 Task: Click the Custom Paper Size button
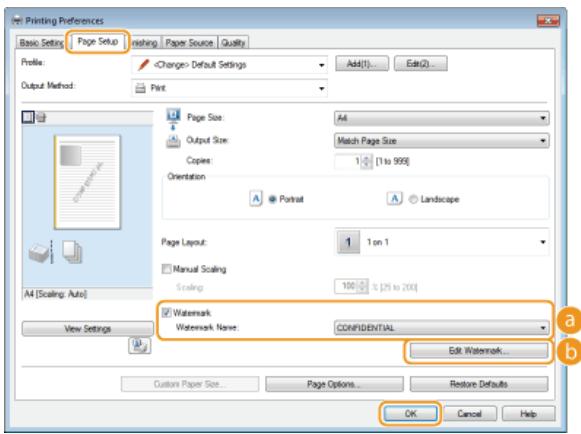click(190, 384)
